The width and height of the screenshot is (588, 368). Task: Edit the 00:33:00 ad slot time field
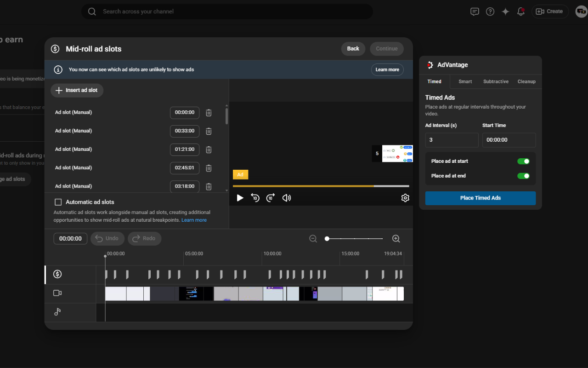(x=185, y=131)
